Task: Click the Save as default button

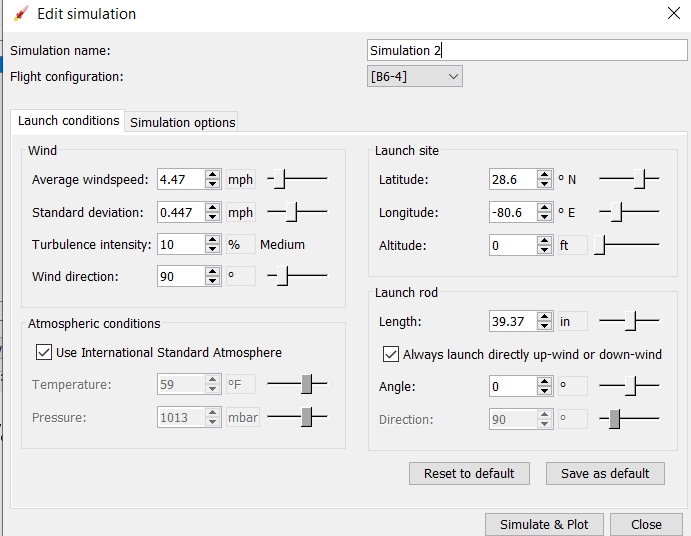Action: pos(605,473)
